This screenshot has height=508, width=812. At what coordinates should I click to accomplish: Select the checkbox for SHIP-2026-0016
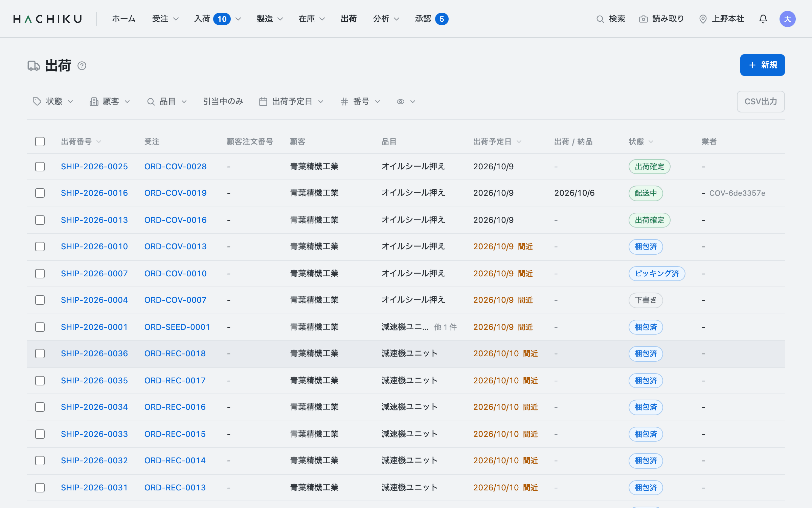point(40,193)
